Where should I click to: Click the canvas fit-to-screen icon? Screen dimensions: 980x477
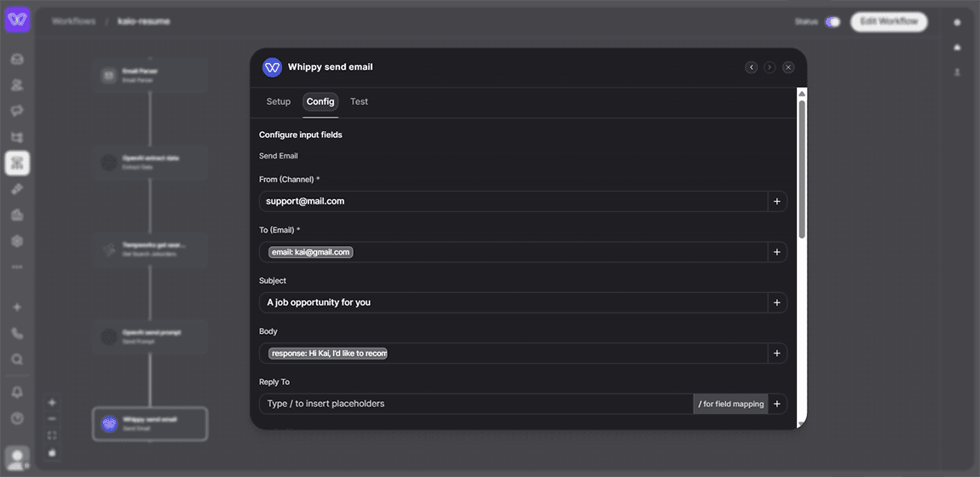coord(53,435)
